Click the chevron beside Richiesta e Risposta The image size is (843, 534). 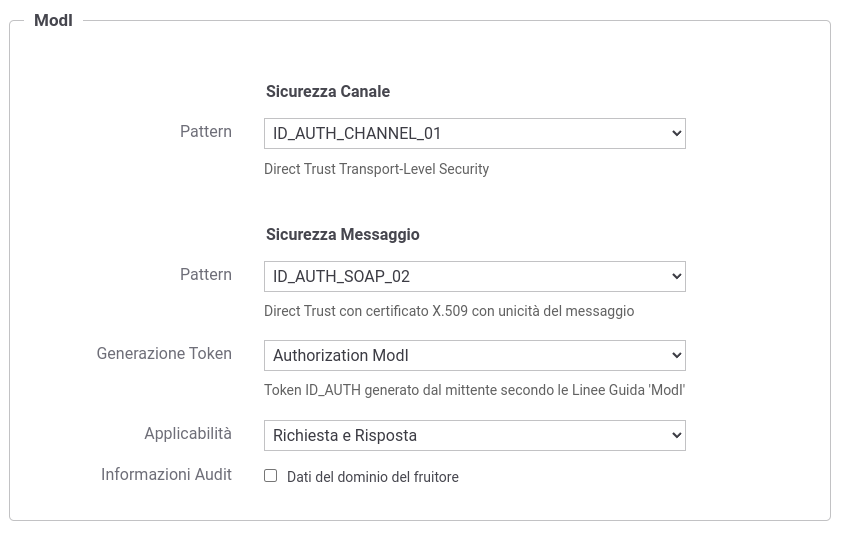click(676, 436)
